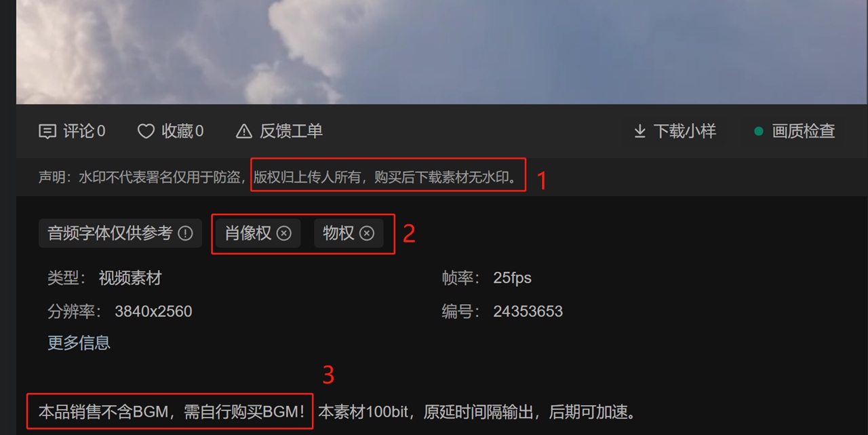
Task: Select the 物权 tag label
Action: 338,233
